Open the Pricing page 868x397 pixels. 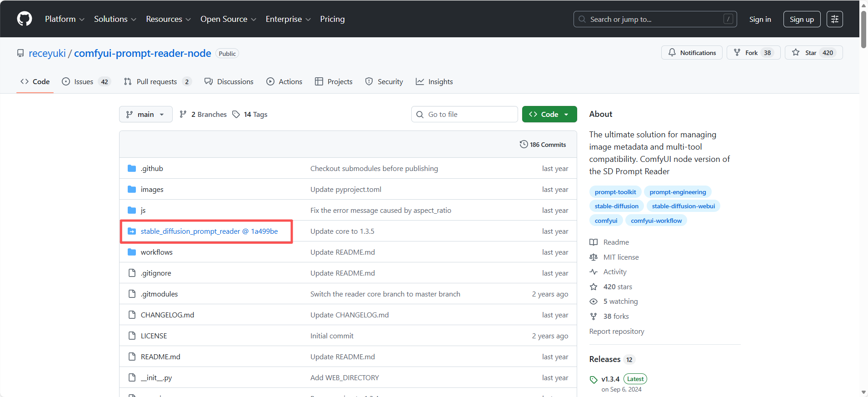click(332, 19)
